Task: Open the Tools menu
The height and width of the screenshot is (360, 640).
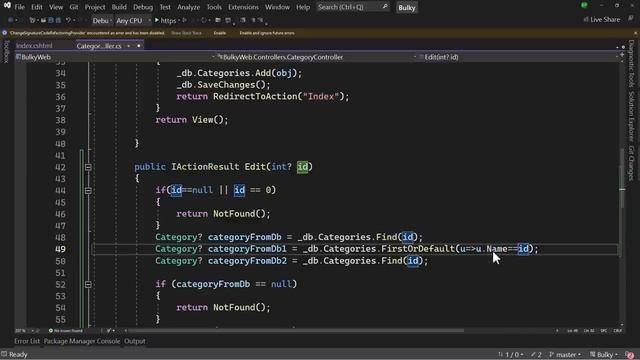Action: (x=214, y=7)
